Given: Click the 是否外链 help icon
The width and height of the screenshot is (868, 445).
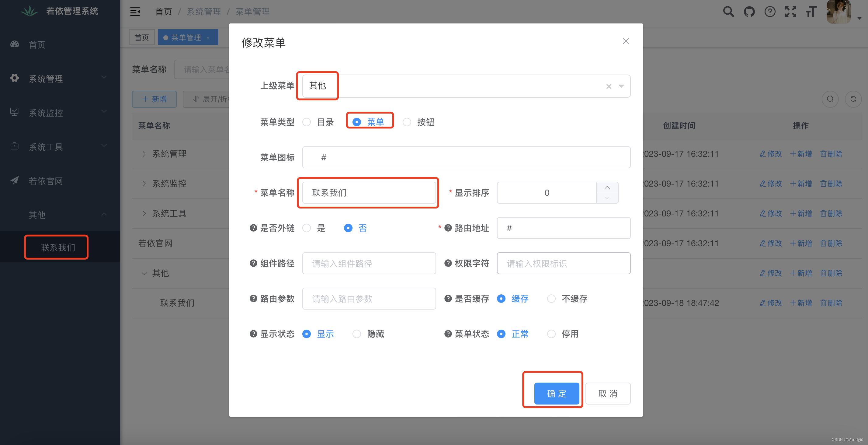Looking at the screenshot, I should tap(253, 228).
